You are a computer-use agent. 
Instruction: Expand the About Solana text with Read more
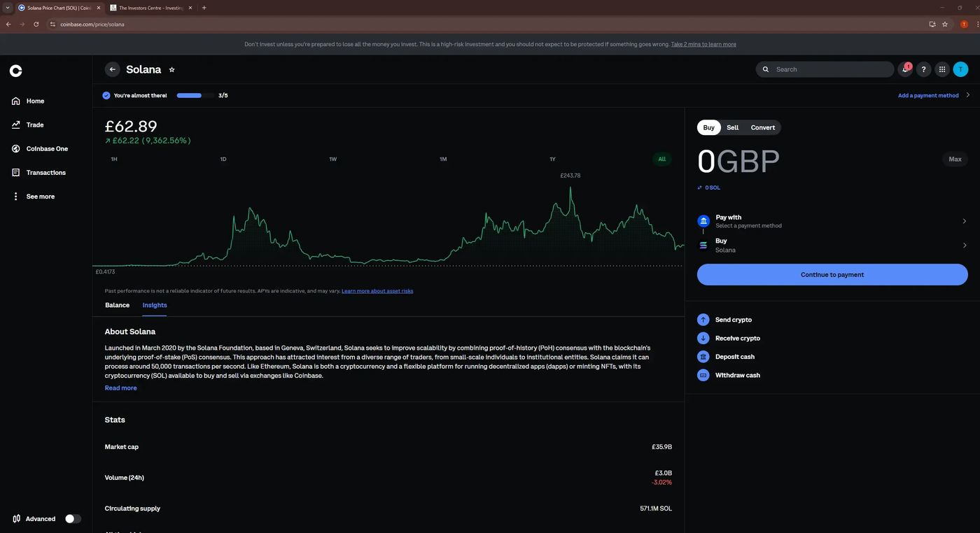click(x=120, y=388)
